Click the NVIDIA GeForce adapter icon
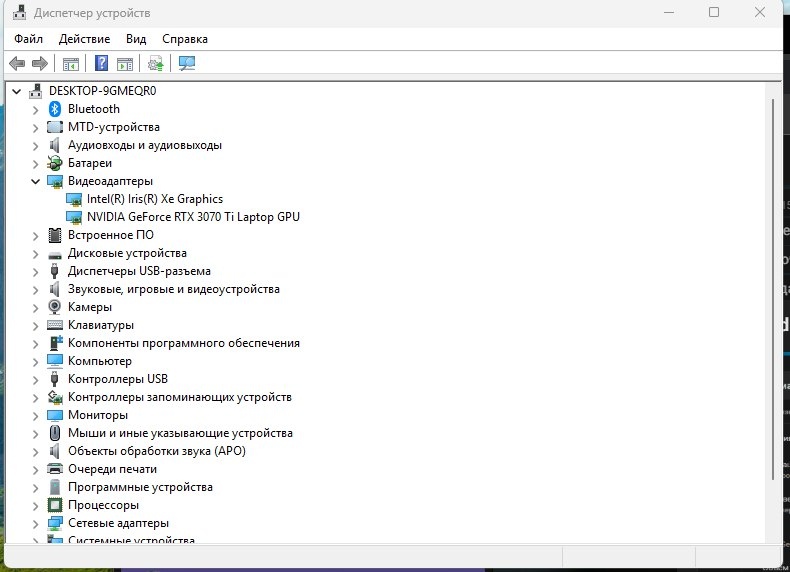Screen dimensions: 790x572 coord(74,217)
